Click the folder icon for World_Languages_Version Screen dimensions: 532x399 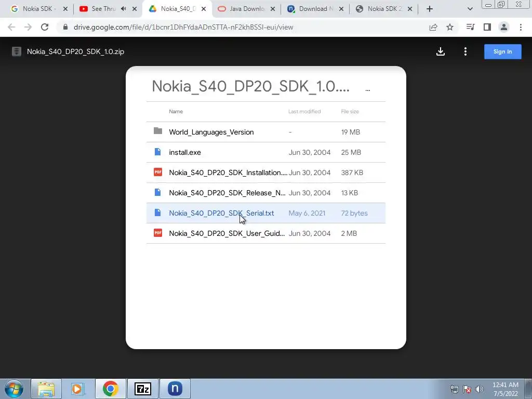(x=158, y=131)
